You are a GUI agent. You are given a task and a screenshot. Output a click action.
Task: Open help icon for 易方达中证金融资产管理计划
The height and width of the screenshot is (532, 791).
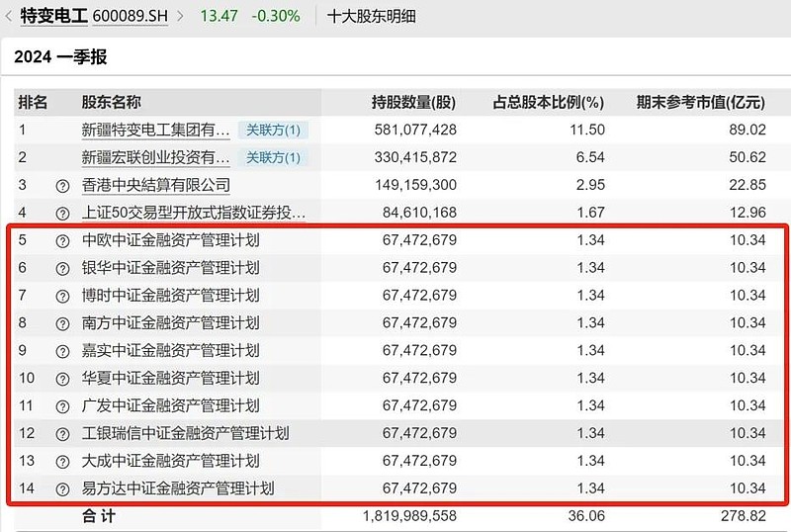tap(62, 489)
